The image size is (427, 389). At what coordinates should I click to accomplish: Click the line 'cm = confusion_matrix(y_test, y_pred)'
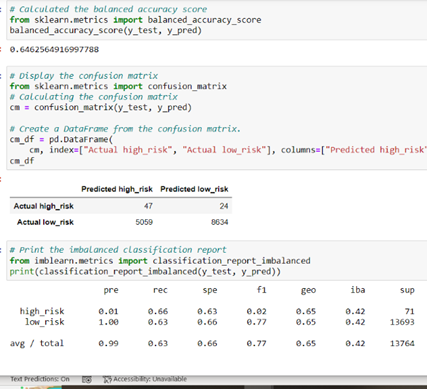tap(101, 108)
